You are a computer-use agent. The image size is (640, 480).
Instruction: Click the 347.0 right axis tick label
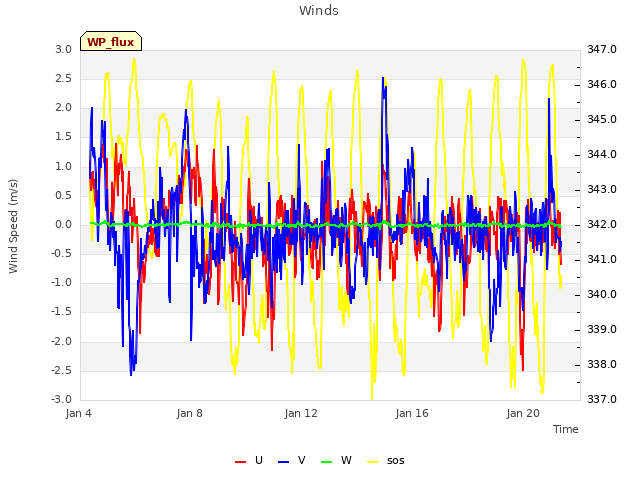(602, 49)
